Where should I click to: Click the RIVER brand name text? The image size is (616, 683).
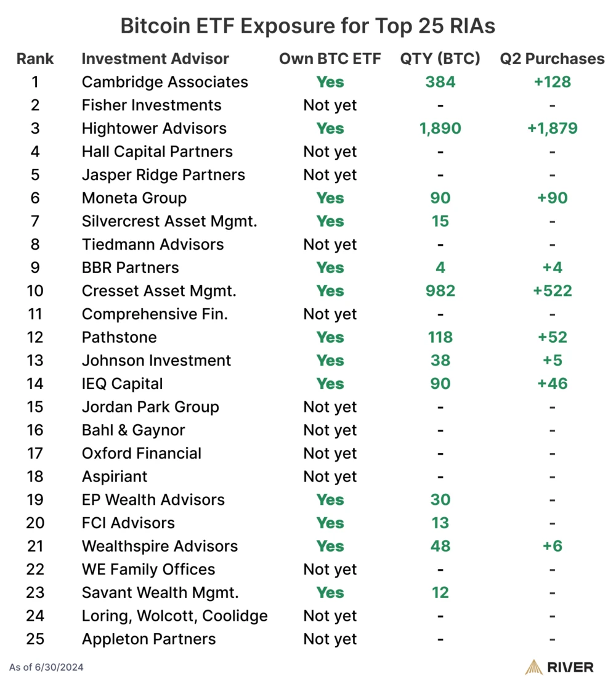coord(569,667)
